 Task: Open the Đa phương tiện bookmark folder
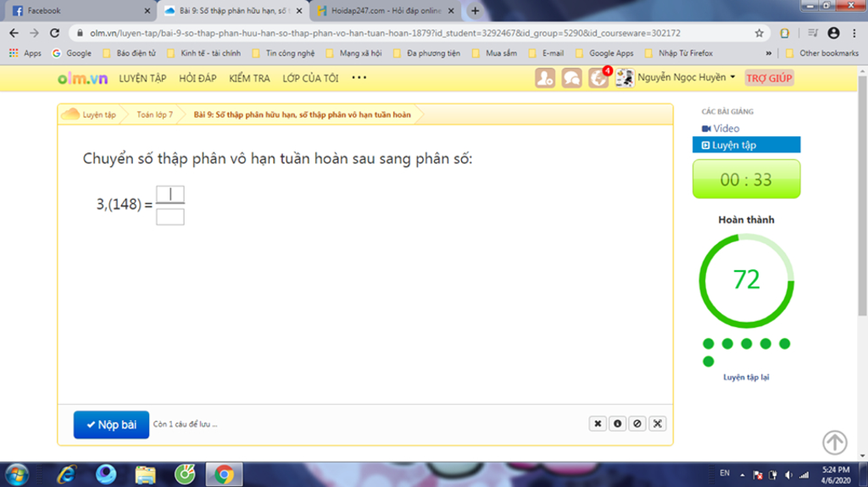(x=427, y=53)
